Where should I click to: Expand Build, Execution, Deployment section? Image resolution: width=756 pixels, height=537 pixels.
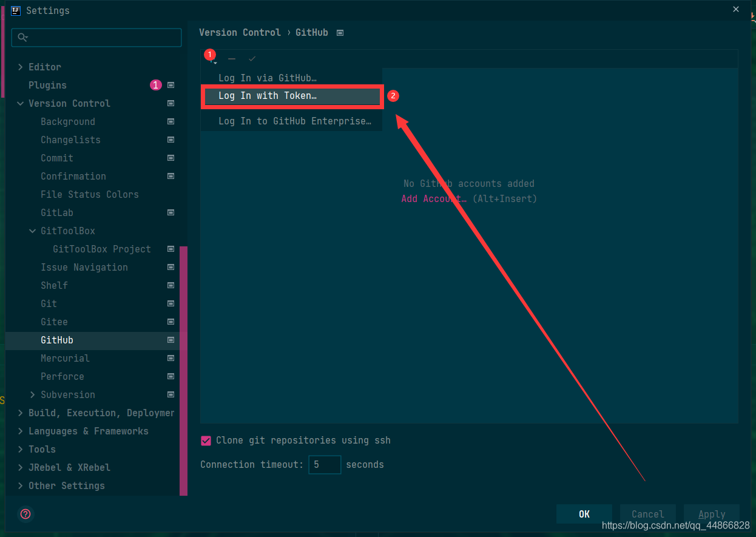tap(21, 413)
